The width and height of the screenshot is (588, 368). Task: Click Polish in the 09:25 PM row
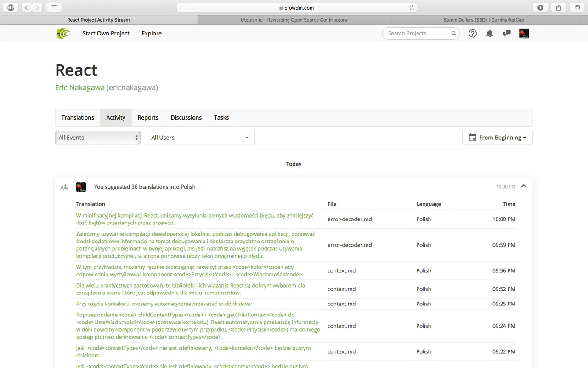tap(424, 304)
